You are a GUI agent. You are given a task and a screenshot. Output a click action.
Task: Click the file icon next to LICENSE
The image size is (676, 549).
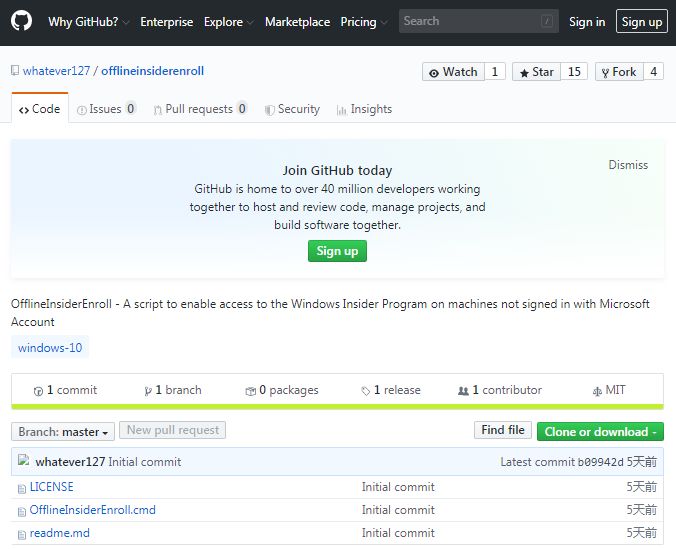22,488
